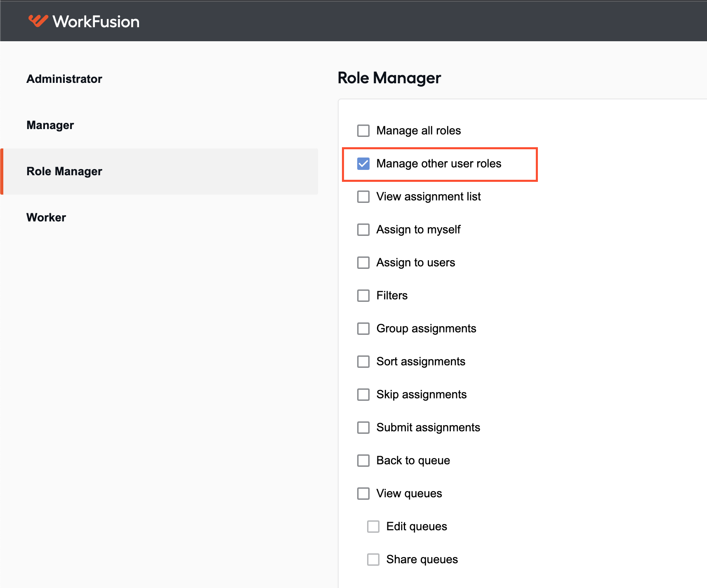
Task: Enable Group assignments permission
Action: (x=363, y=329)
